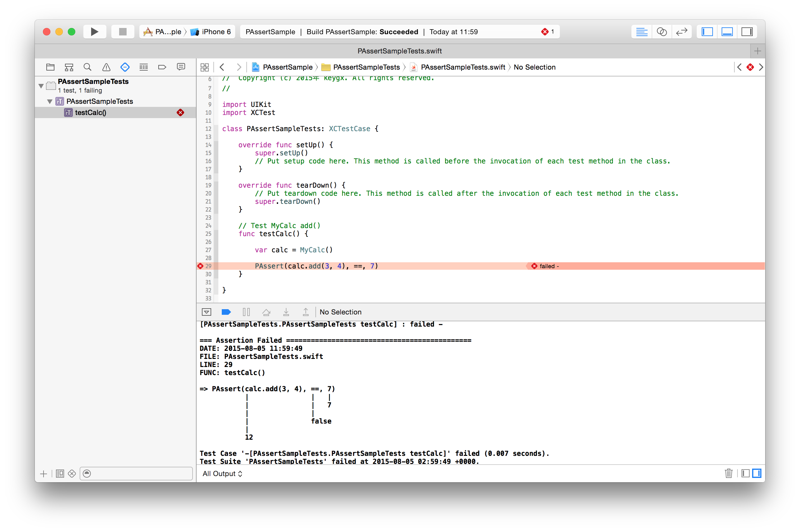This screenshot has height=532, width=800.
Task: Open the Breakpoint navigator icon
Action: [162, 67]
